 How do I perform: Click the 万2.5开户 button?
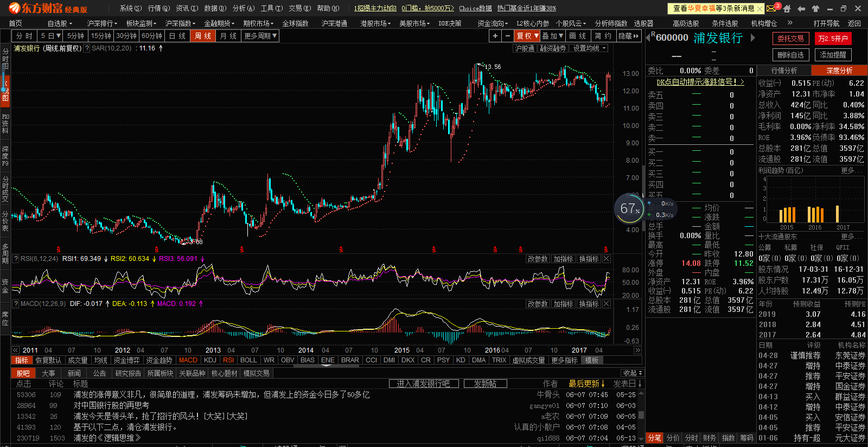pos(833,39)
